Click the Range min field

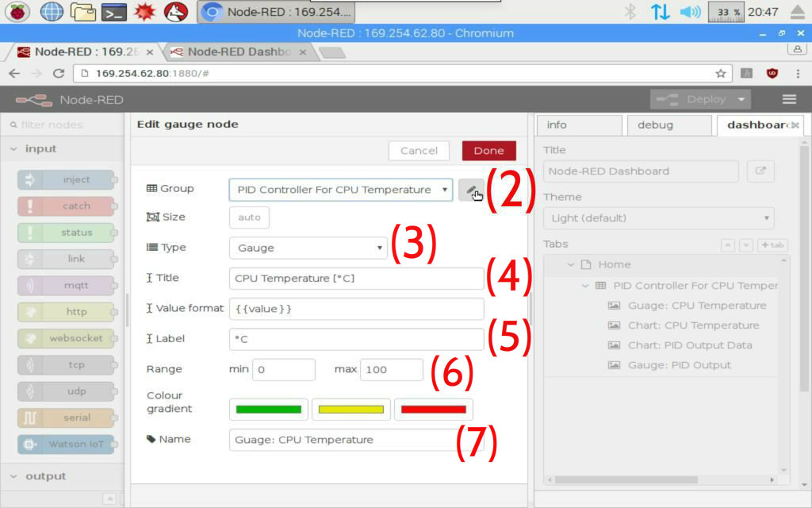[283, 370]
